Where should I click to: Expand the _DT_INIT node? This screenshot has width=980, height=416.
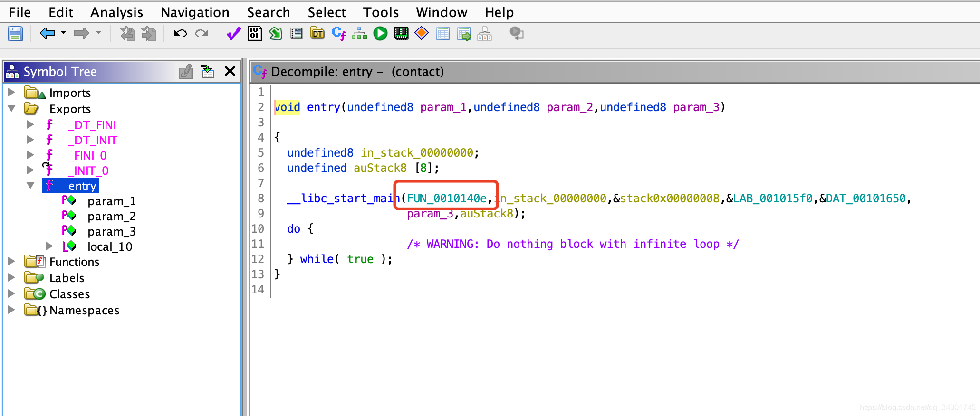(30, 140)
